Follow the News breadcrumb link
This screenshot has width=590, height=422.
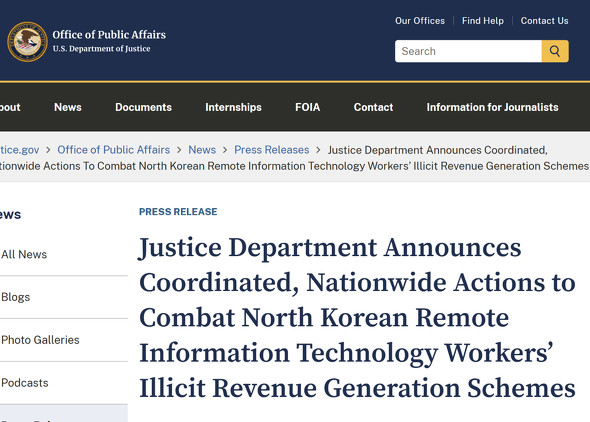[x=202, y=150]
